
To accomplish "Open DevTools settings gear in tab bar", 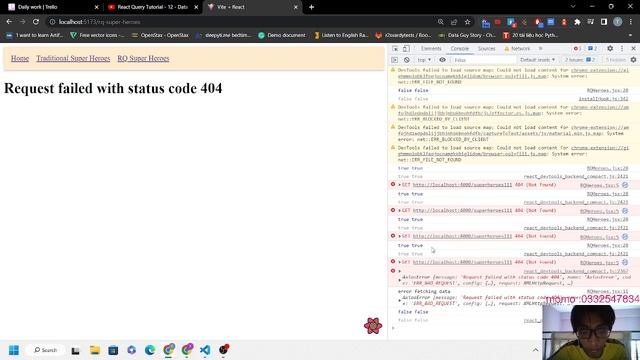I will click(610, 48).
